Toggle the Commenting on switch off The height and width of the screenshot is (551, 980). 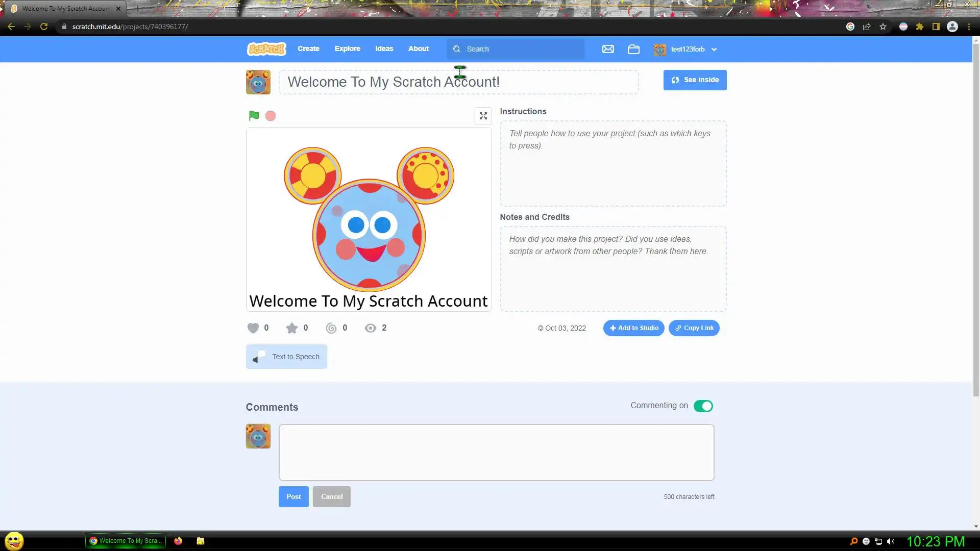703,406
